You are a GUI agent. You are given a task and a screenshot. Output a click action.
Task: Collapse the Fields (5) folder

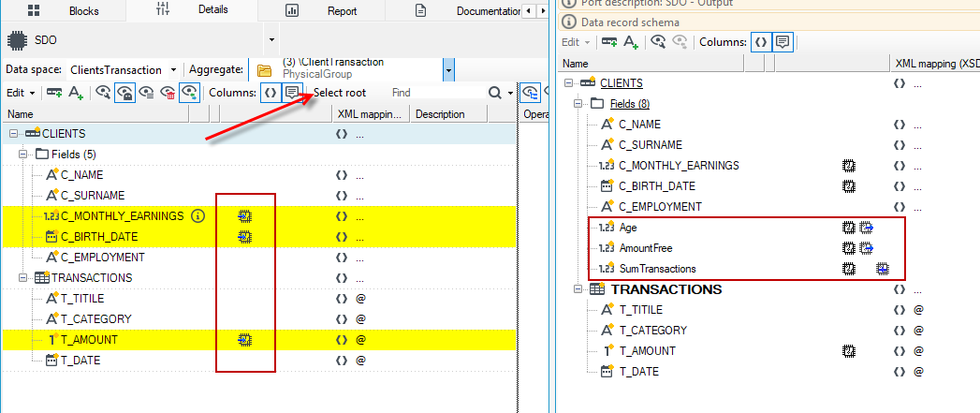(x=23, y=154)
